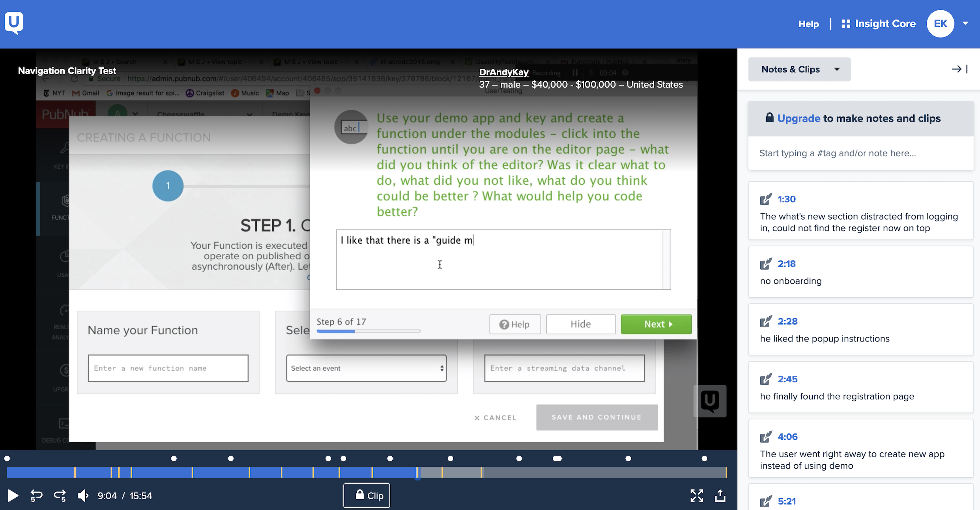Open the DrAndyKay participant link
This screenshot has height=510, width=980.
(503, 72)
